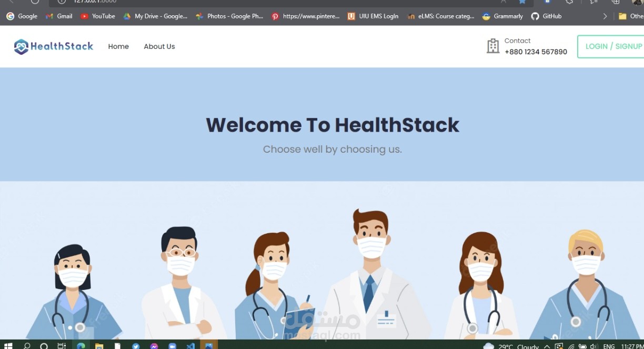This screenshot has height=349, width=644.
Task: Expand hidden icons in the system tray
Action: (x=546, y=346)
